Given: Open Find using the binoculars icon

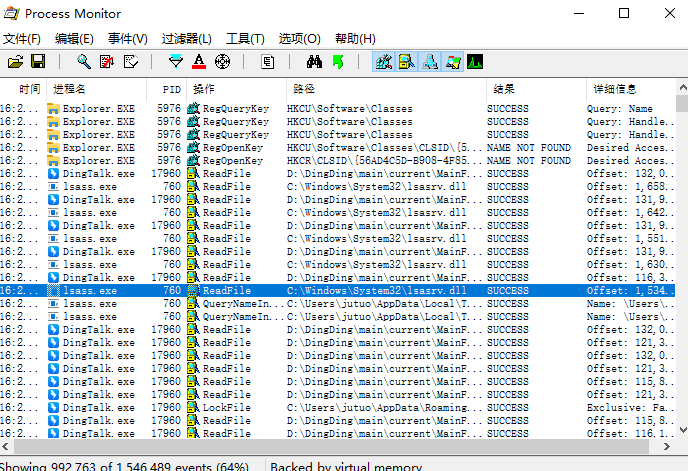Looking at the screenshot, I should (x=314, y=61).
